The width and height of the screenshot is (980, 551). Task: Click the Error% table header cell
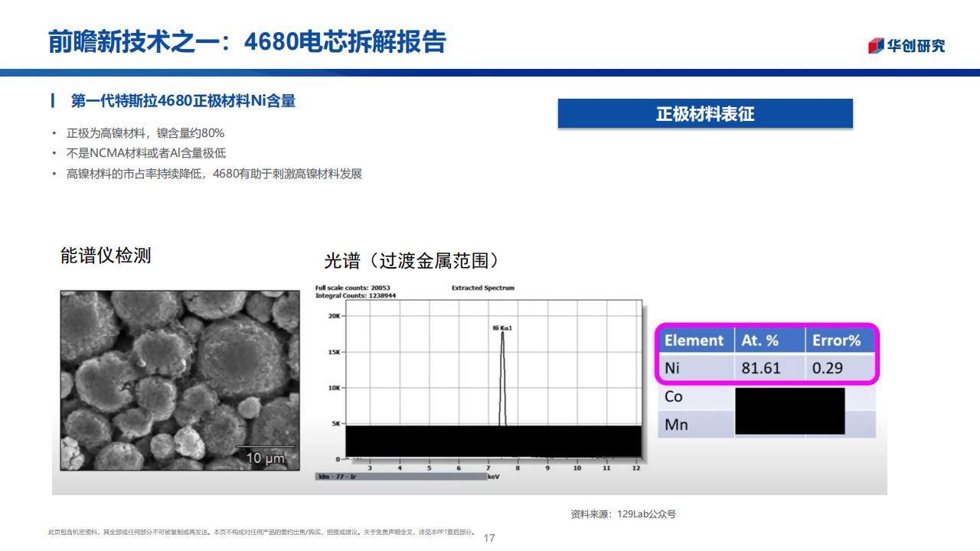pyautogui.click(x=840, y=341)
